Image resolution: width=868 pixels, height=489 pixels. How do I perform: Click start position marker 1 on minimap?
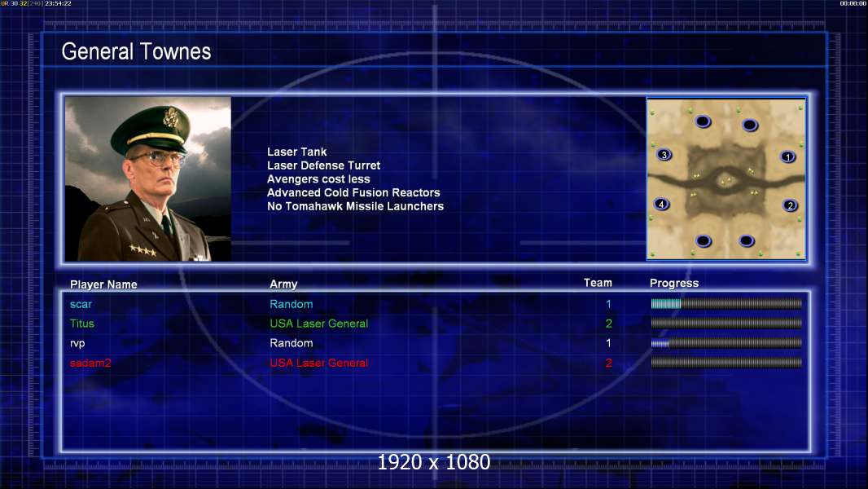787,156
